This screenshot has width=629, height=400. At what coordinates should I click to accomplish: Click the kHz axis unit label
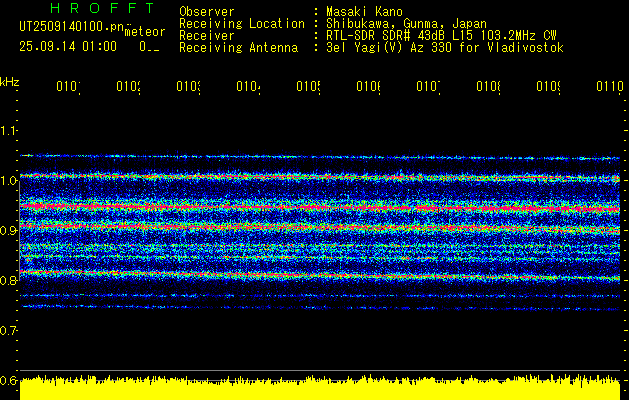click(9, 82)
